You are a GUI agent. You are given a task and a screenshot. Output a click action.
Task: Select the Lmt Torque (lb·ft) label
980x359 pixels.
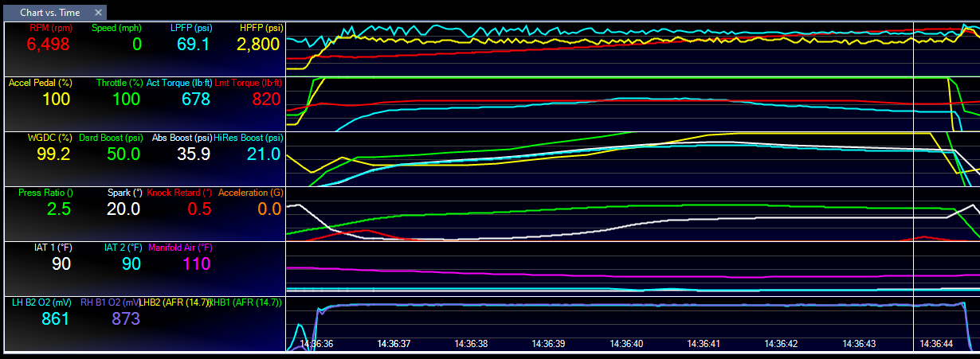point(249,83)
